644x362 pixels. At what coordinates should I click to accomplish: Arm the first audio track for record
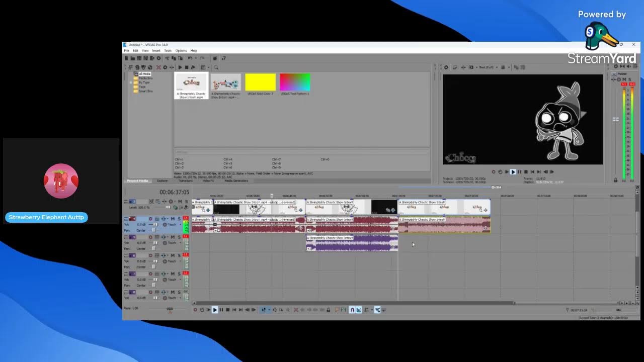150,219
